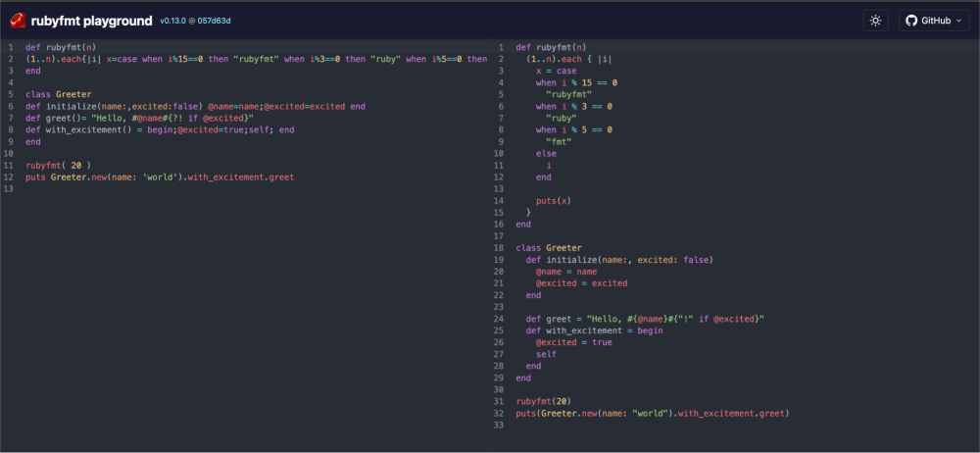This screenshot has height=453, width=980.
Task: Click line number 17 in output gutter
Action: [498, 236]
